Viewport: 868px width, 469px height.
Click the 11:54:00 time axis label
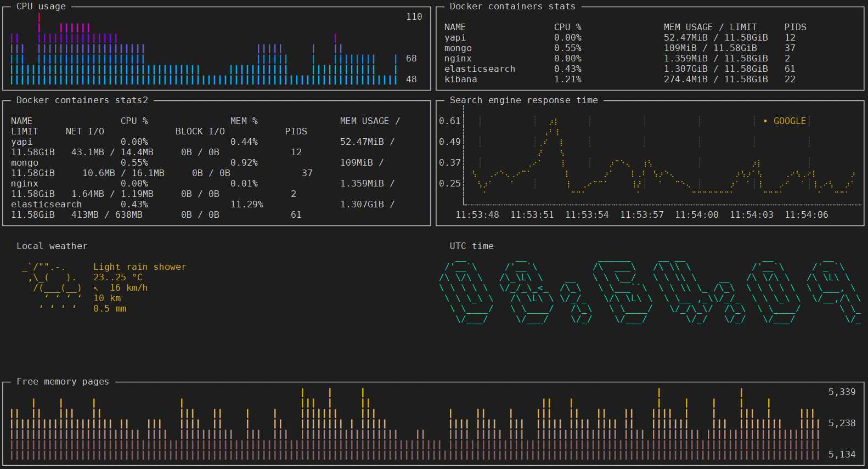pyautogui.click(x=697, y=214)
